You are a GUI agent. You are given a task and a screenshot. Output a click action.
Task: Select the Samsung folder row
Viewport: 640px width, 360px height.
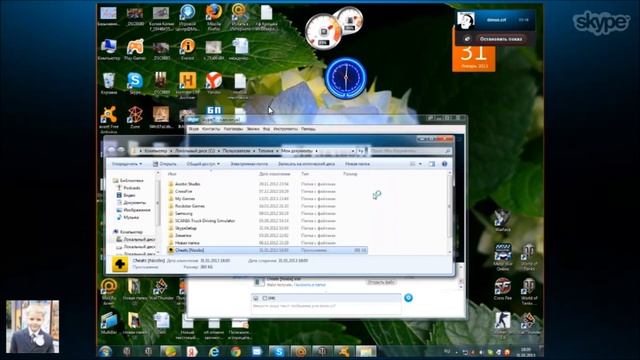267,213
